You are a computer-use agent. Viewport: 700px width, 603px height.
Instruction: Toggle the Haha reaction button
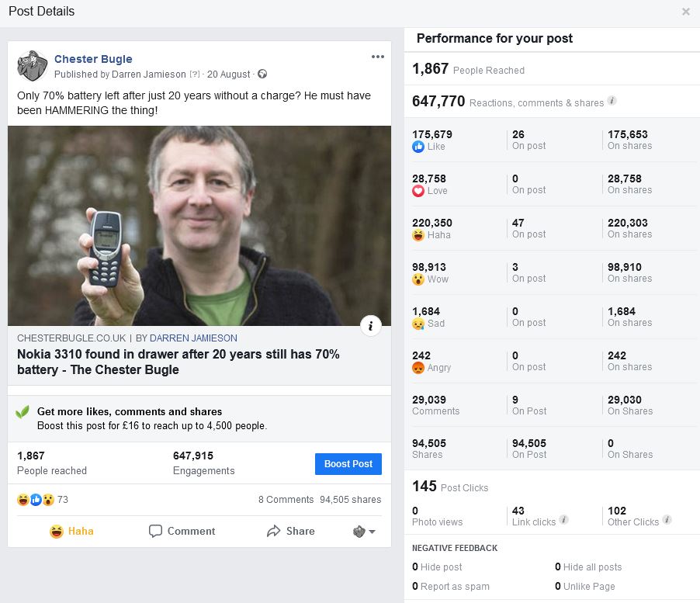71,532
